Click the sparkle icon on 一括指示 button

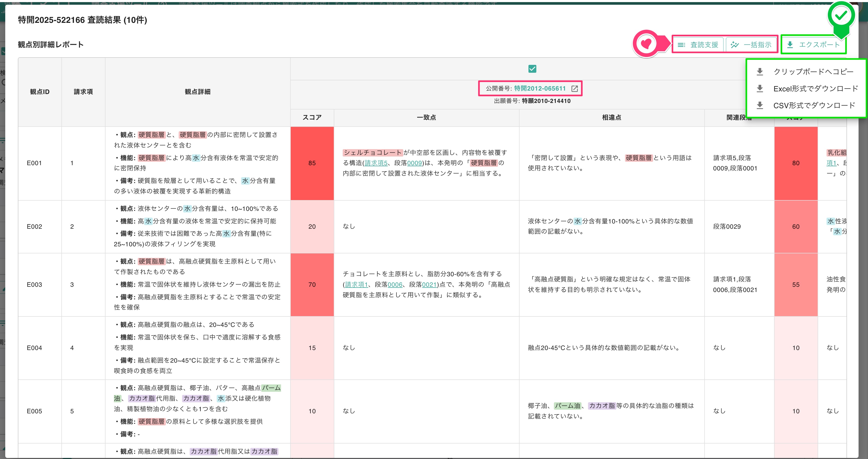click(x=735, y=45)
